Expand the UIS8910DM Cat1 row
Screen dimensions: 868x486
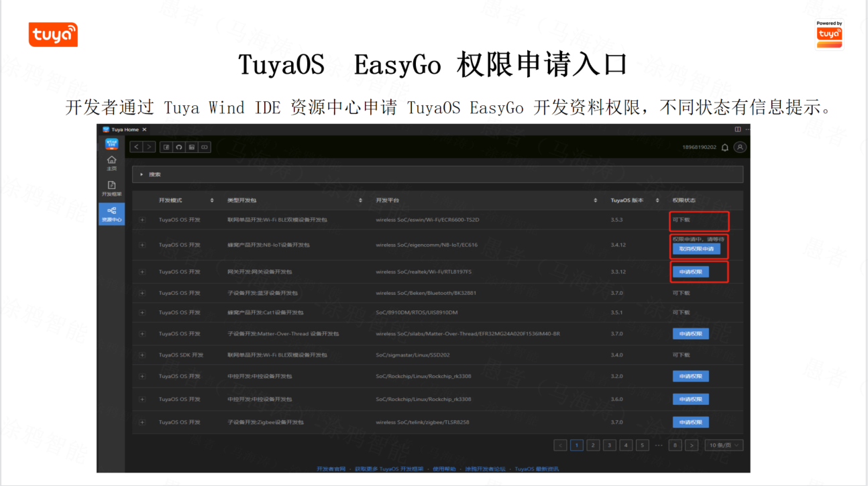pos(142,312)
